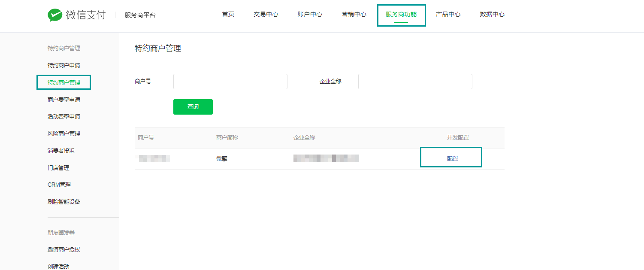Image resolution: width=644 pixels, height=270 pixels.
Task: Open 特约商户申请 in sidebar
Action: (64, 65)
